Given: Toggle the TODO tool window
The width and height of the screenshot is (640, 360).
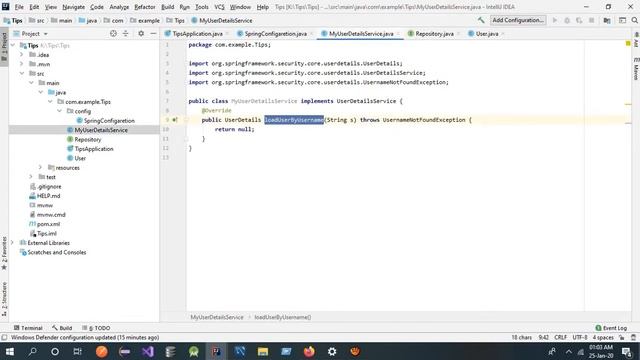Looking at the screenshot, I should (x=96, y=328).
